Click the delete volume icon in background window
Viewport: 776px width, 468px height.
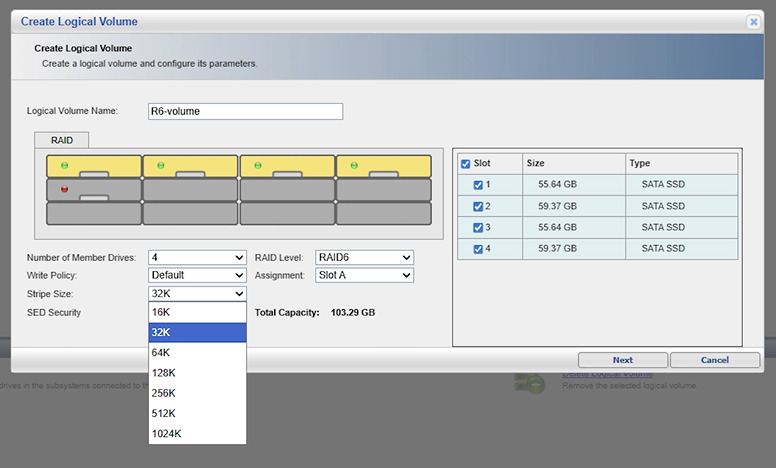pyautogui.click(x=529, y=383)
